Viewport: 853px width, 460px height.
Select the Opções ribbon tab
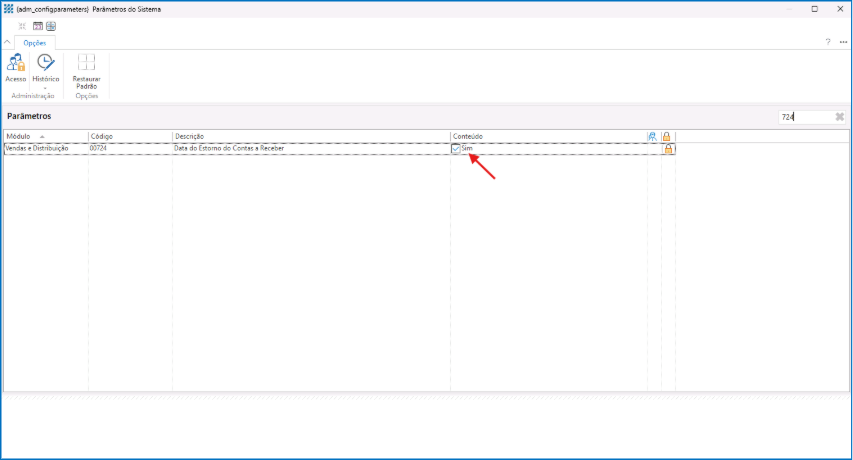tap(35, 43)
